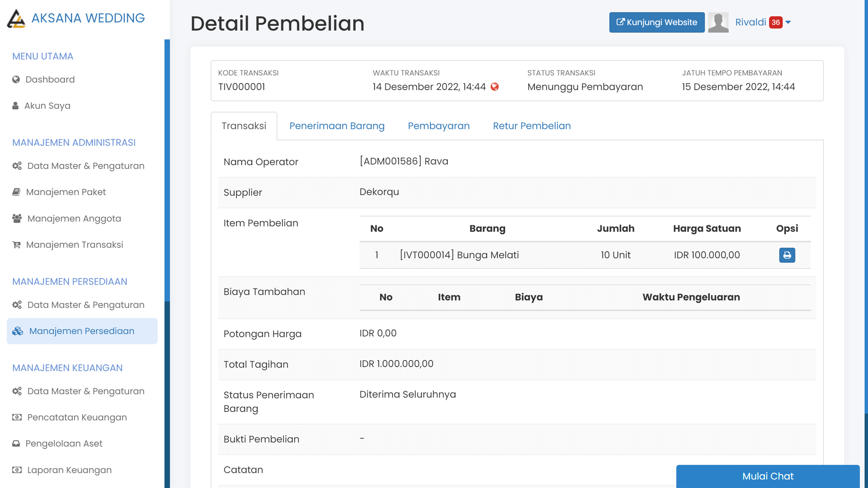Start a conversation with Mulai Chat
Image resolution: width=868 pixels, height=488 pixels.
768,476
